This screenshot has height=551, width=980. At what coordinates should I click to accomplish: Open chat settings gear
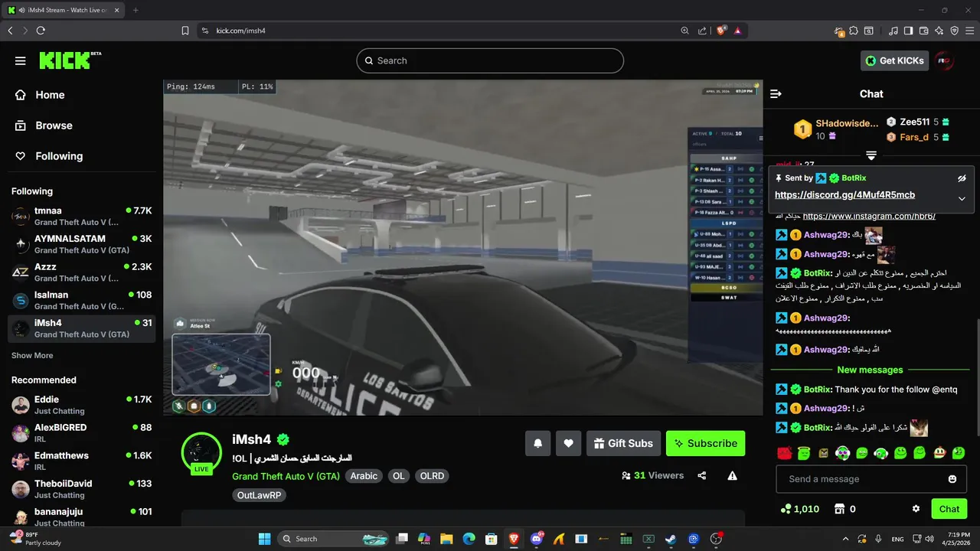click(x=916, y=509)
